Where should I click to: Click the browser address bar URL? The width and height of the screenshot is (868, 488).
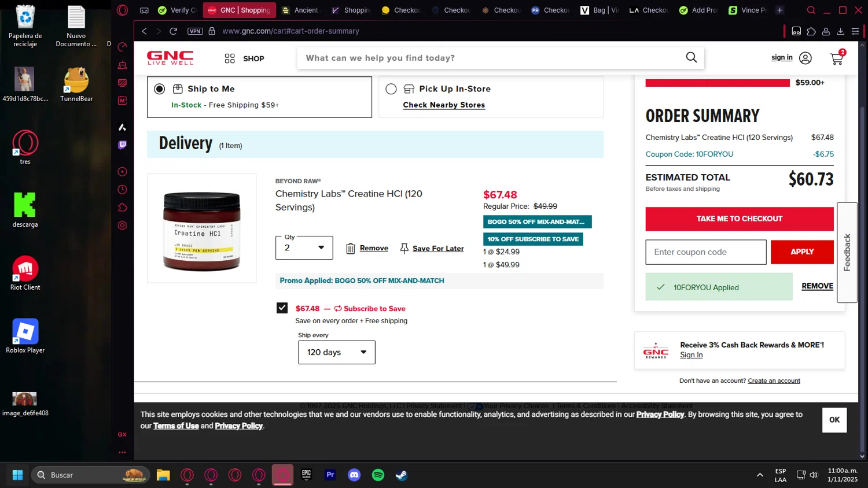290,31
